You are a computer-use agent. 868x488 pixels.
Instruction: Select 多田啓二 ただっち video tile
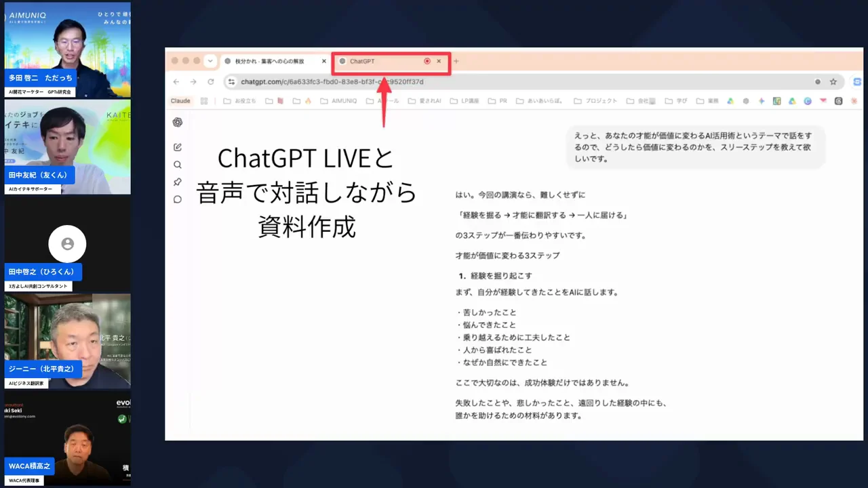click(x=67, y=50)
